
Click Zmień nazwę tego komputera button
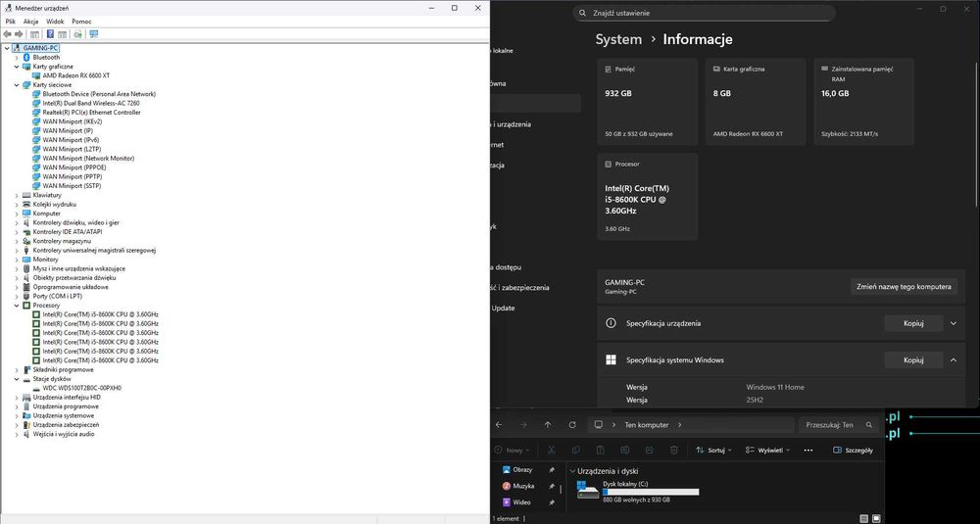(x=904, y=287)
